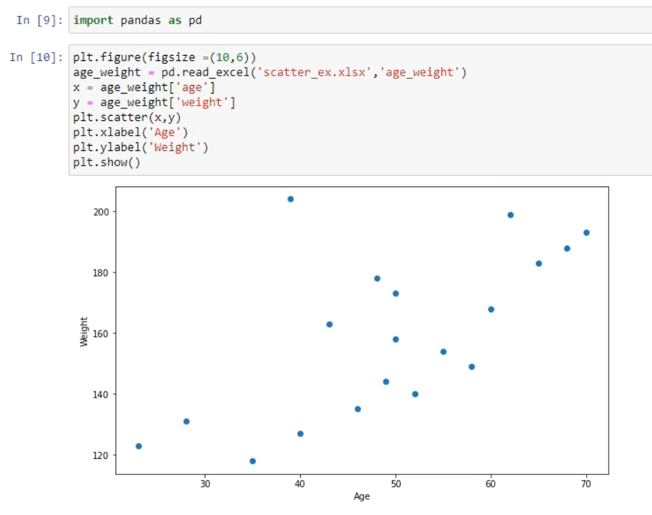Click the lowest scatter point at age 35
The height and width of the screenshot is (515, 652).
click(x=253, y=461)
